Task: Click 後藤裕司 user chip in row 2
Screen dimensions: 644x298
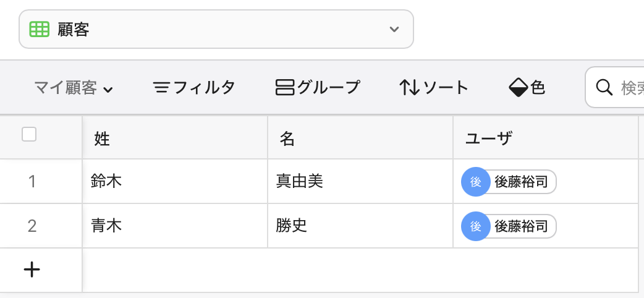Action: (x=509, y=226)
